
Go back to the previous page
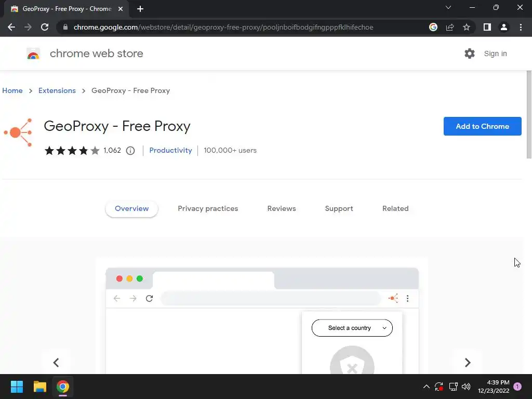click(x=11, y=27)
